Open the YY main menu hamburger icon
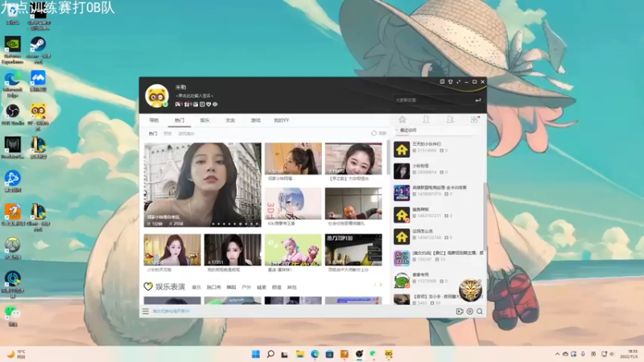 [146, 311]
